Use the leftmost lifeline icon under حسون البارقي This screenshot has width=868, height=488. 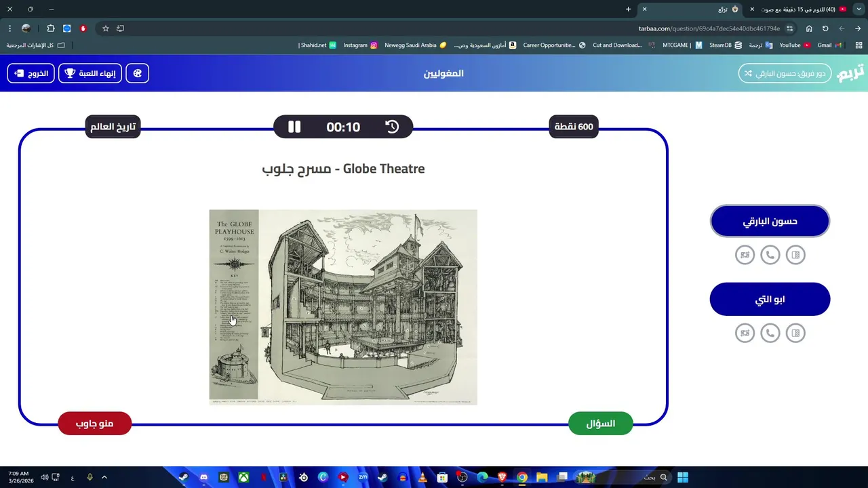point(745,255)
